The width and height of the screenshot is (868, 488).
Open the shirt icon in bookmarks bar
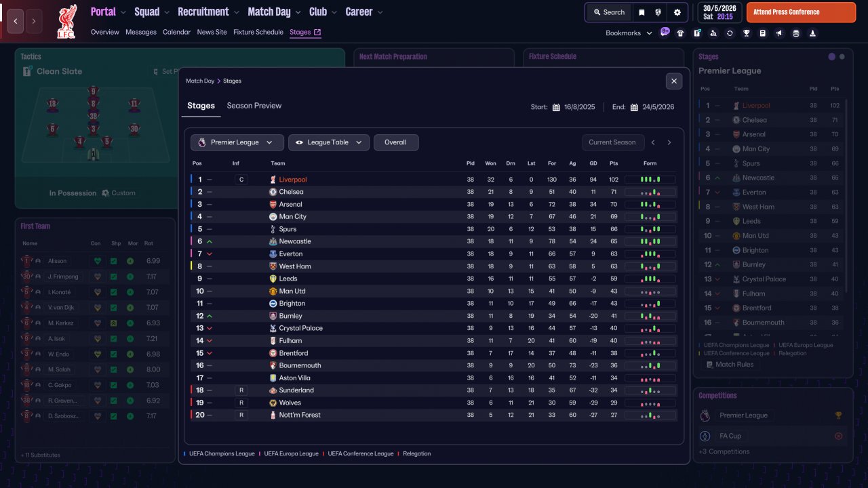tap(680, 33)
